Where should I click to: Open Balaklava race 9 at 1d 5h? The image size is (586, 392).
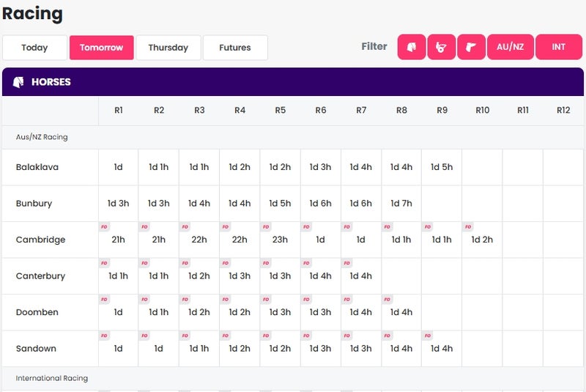point(442,167)
